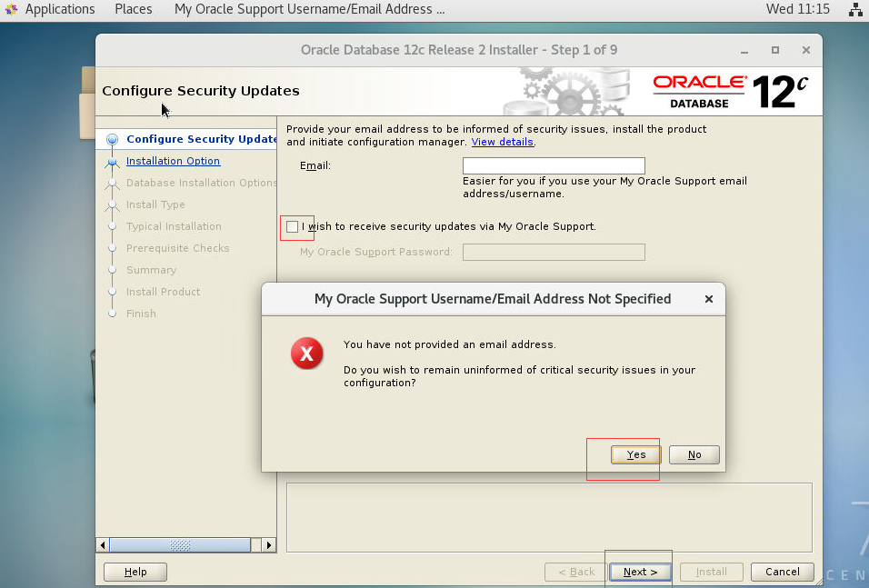Toggle the receive security updates checkbox

tap(292, 226)
